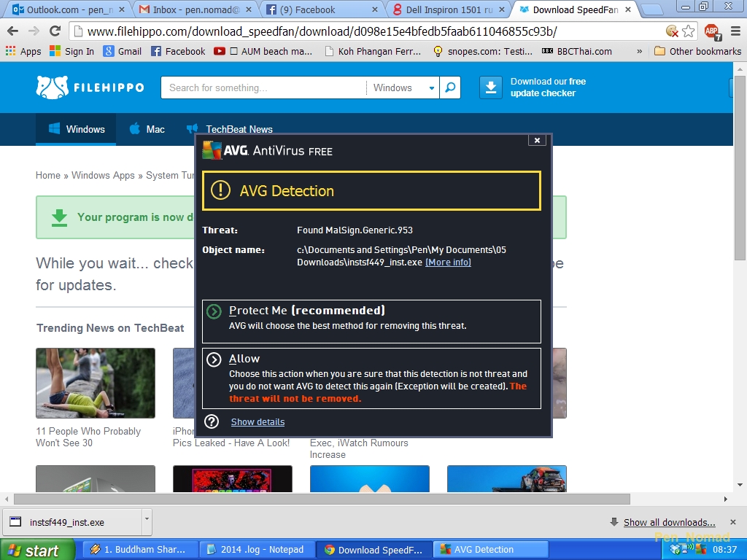Click the More info link

pos(448,262)
